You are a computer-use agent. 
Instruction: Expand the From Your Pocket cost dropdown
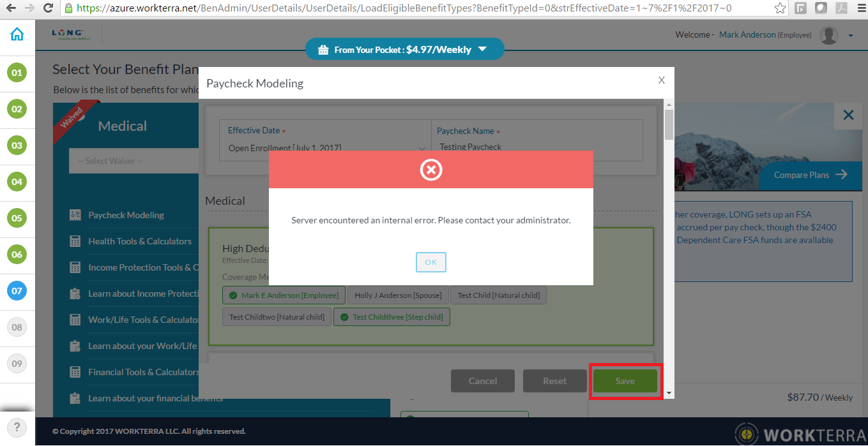coord(482,49)
